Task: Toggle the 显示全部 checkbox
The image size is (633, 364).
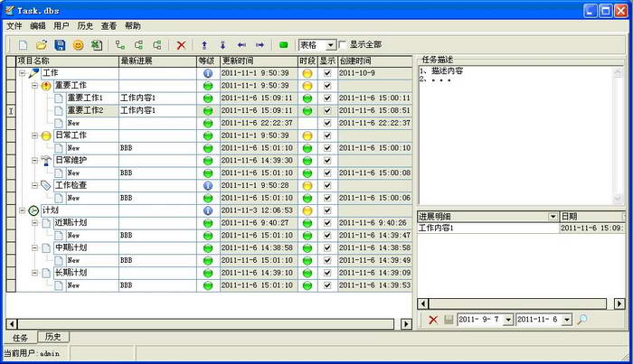Action: click(x=343, y=44)
